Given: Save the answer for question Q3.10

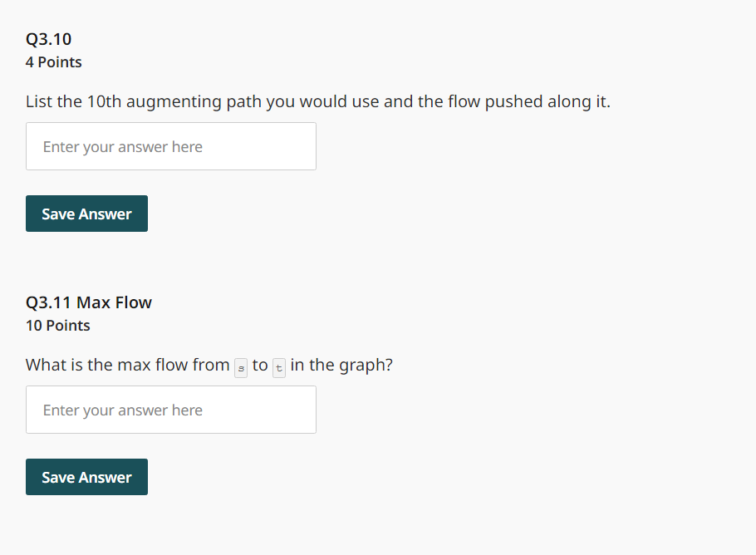Looking at the screenshot, I should pyautogui.click(x=86, y=214).
